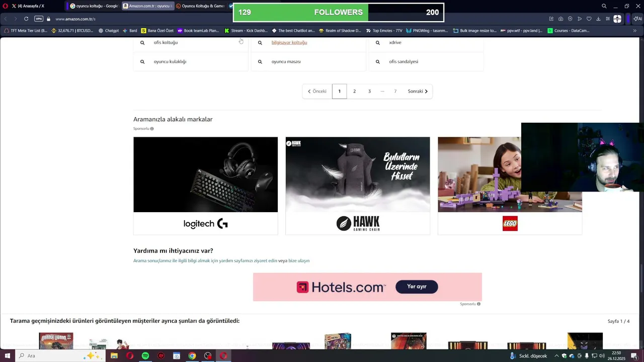Open Bana Özel Özet bookmark
Viewport: 644px width, 362px height.
coord(157,31)
